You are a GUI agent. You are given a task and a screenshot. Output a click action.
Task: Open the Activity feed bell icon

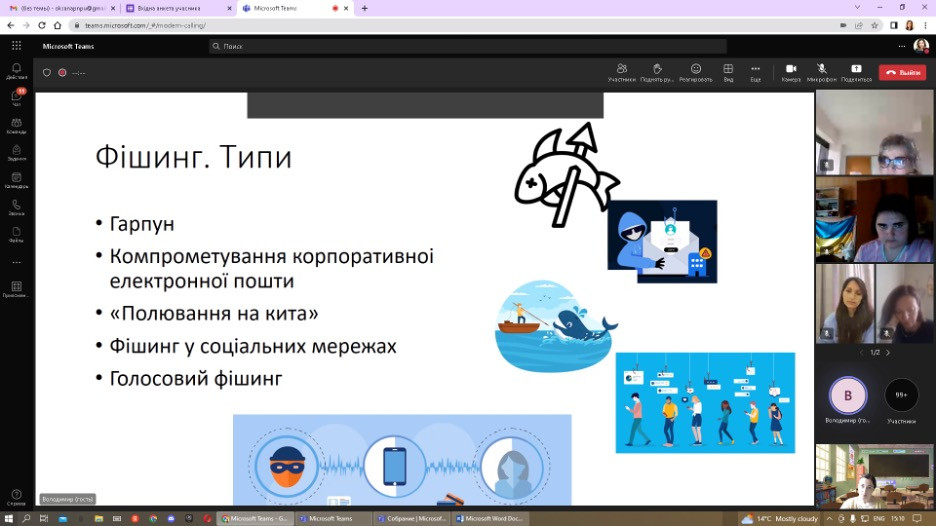tap(16, 71)
